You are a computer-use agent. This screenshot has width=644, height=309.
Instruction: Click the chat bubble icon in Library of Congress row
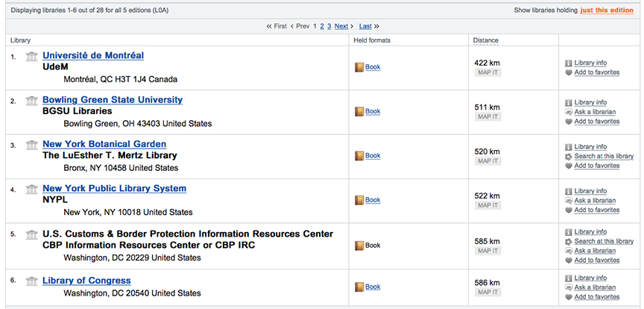click(x=569, y=287)
